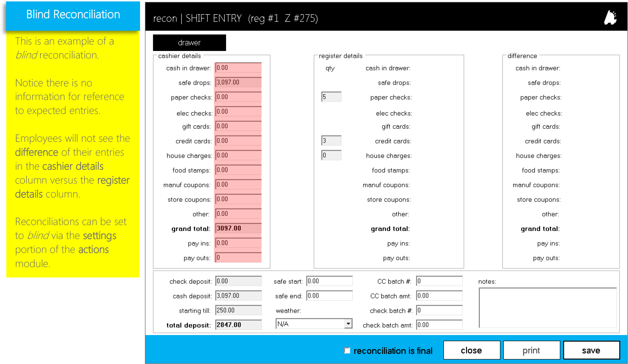Click the recon SHIFT ENTRY title text
628x364 pixels.
[236, 18]
